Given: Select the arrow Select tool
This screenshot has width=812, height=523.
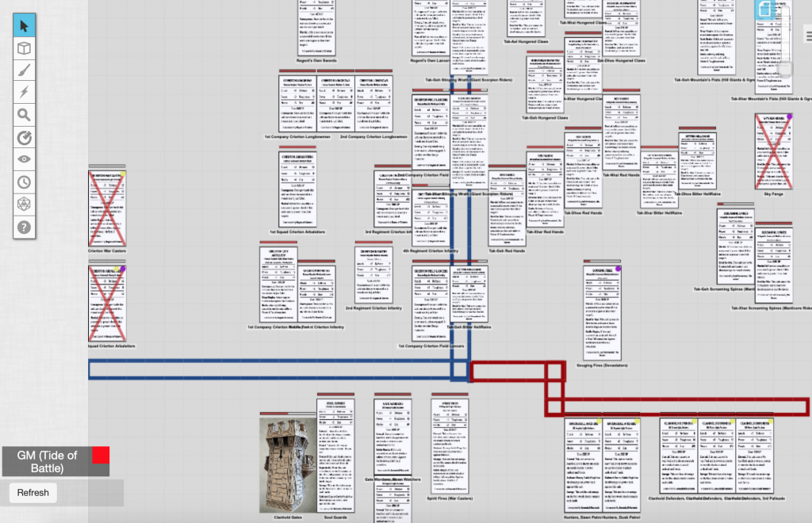Looking at the screenshot, I should point(24,25).
